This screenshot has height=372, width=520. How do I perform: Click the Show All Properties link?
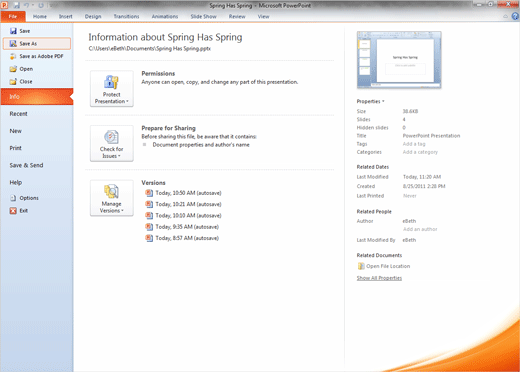pos(379,278)
